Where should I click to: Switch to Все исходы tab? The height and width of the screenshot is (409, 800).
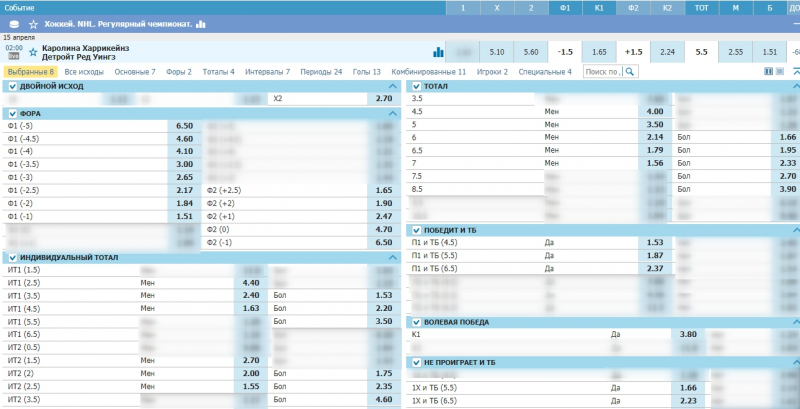84,72
